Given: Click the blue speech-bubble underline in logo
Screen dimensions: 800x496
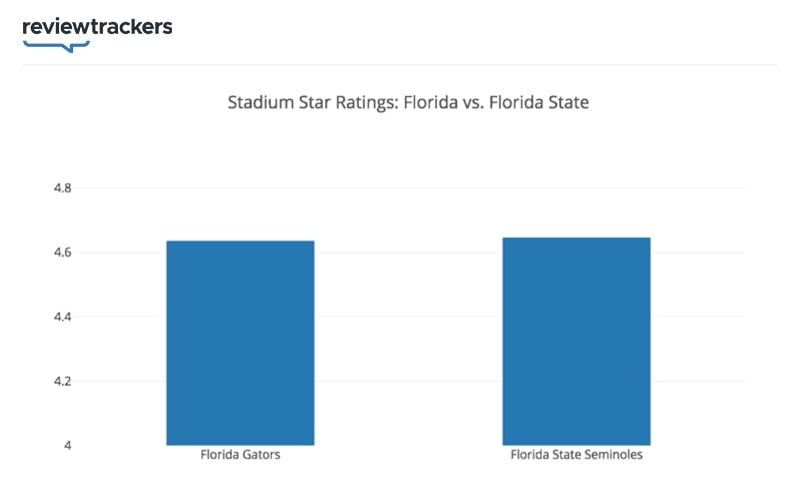Looking at the screenshot, I should tap(57, 46).
